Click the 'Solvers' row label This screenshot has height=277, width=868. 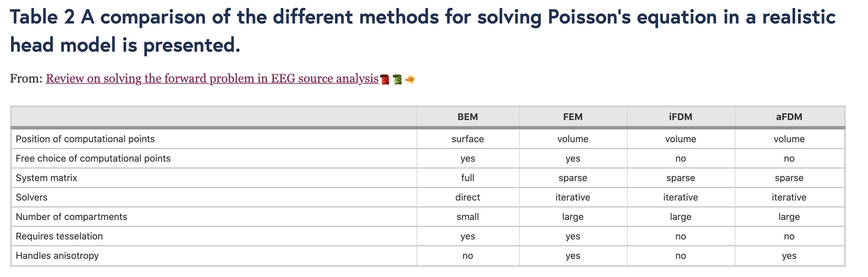click(x=32, y=197)
